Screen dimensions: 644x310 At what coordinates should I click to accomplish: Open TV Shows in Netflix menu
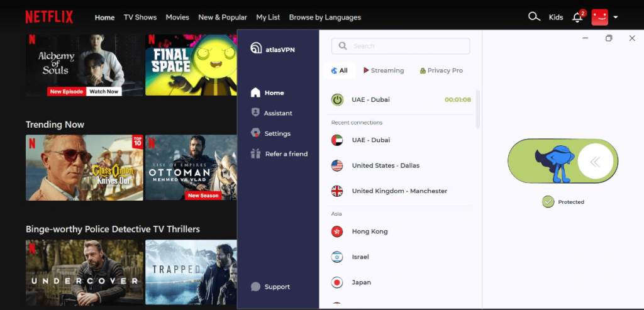point(140,17)
